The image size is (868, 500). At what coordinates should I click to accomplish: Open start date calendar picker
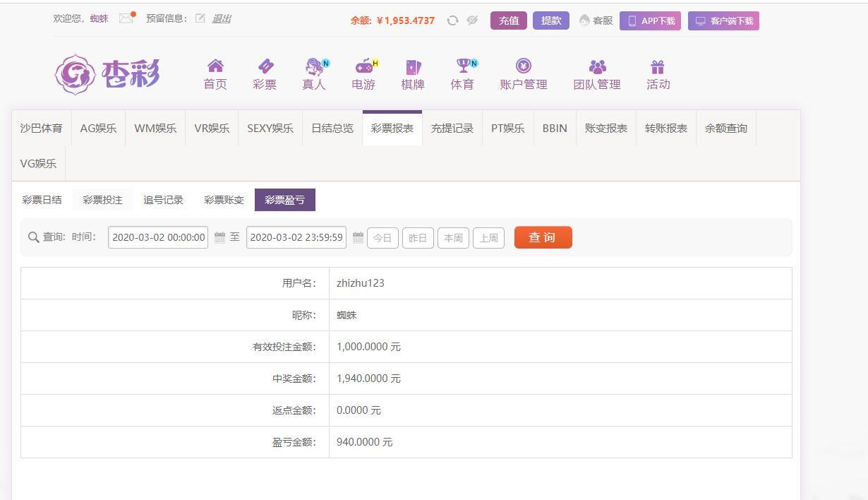click(x=219, y=238)
